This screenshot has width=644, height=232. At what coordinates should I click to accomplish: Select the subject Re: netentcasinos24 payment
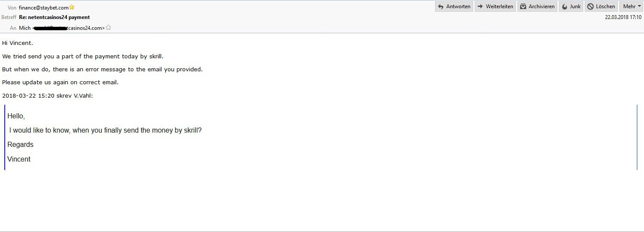coord(54,17)
